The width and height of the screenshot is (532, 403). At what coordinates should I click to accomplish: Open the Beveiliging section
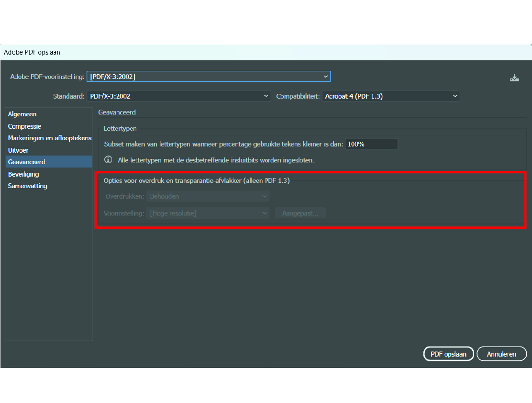click(23, 174)
